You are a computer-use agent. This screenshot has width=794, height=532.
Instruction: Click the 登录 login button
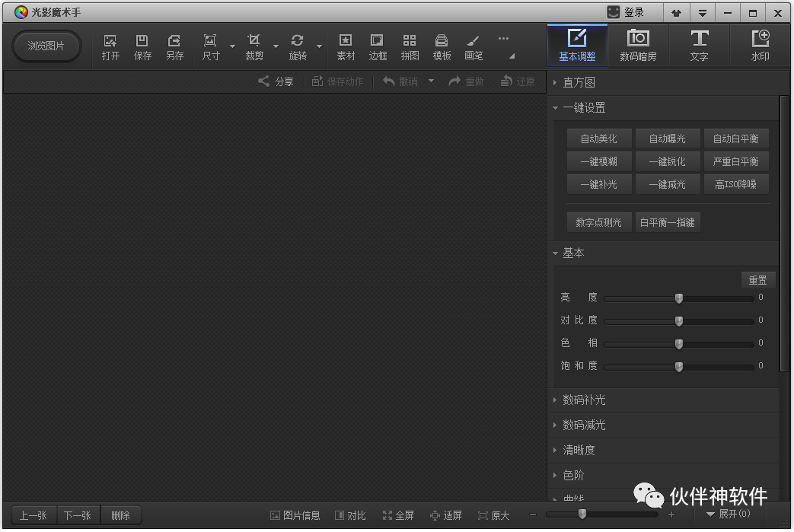[x=626, y=13]
